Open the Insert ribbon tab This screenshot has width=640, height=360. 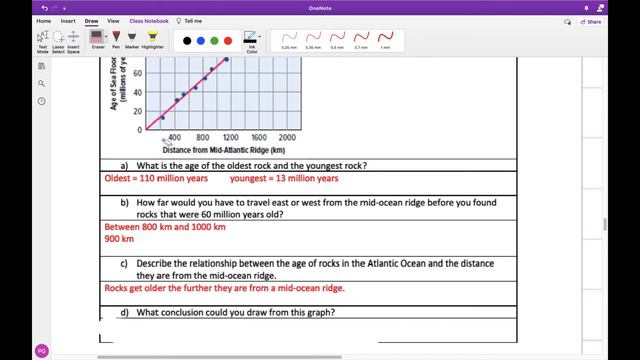(x=68, y=21)
